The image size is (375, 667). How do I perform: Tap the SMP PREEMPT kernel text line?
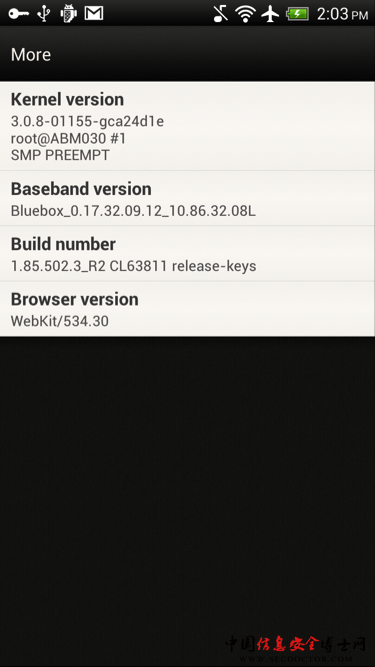click(x=60, y=155)
